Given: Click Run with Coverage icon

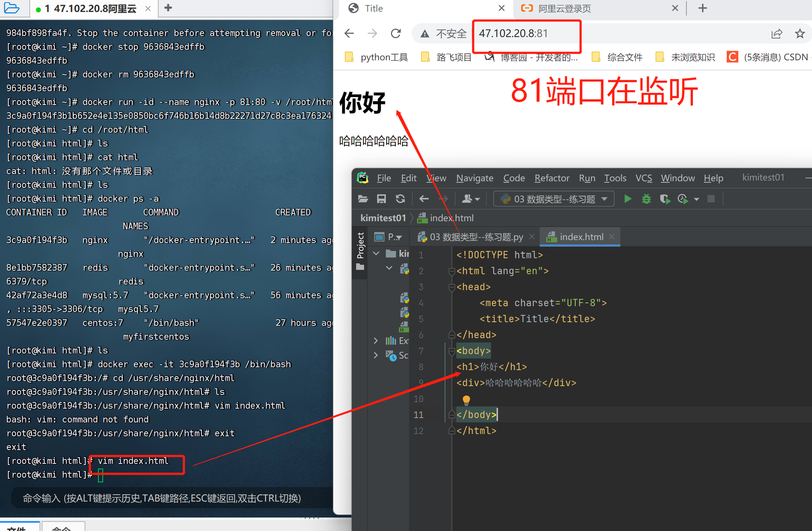Looking at the screenshot, I should coord(665,199).
